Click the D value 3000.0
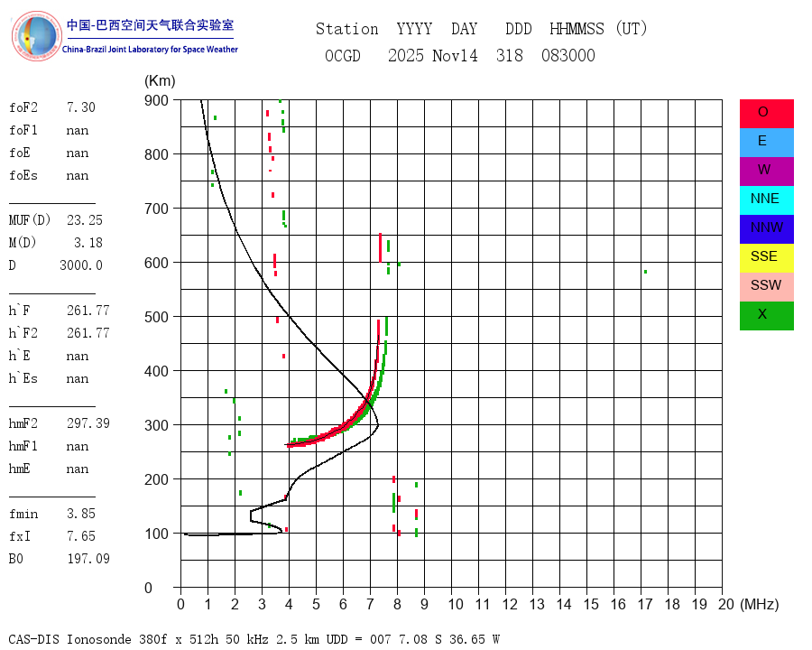 (81, 265)
